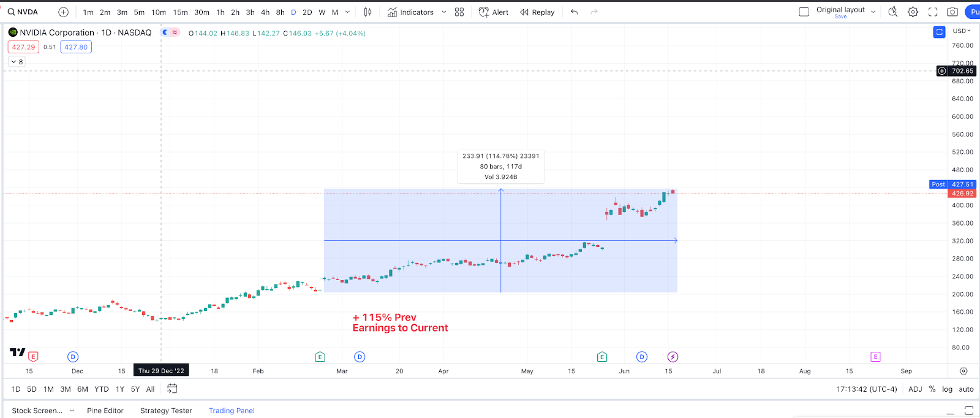Click the green earnings marker before March
980x418 pixels.
point(320,357)
